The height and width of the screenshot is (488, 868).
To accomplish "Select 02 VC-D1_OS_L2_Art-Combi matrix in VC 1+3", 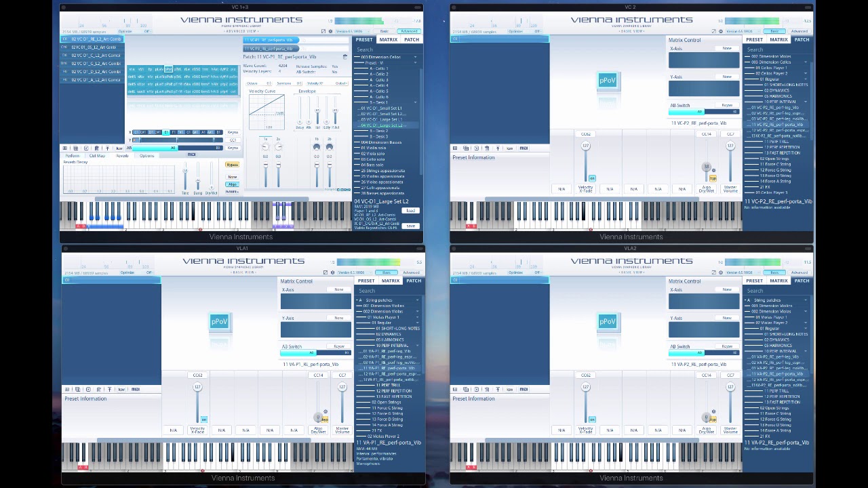I will (x=92, y=47).
